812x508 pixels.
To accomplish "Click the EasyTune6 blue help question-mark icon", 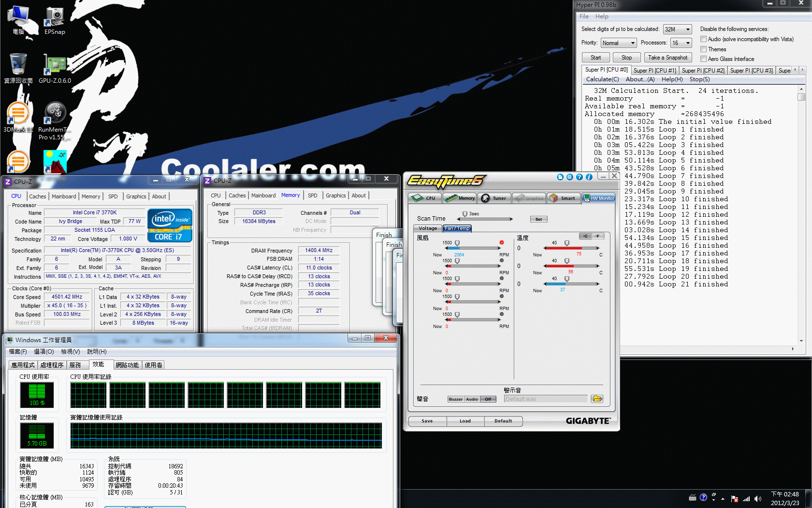I will coord(580,177).
